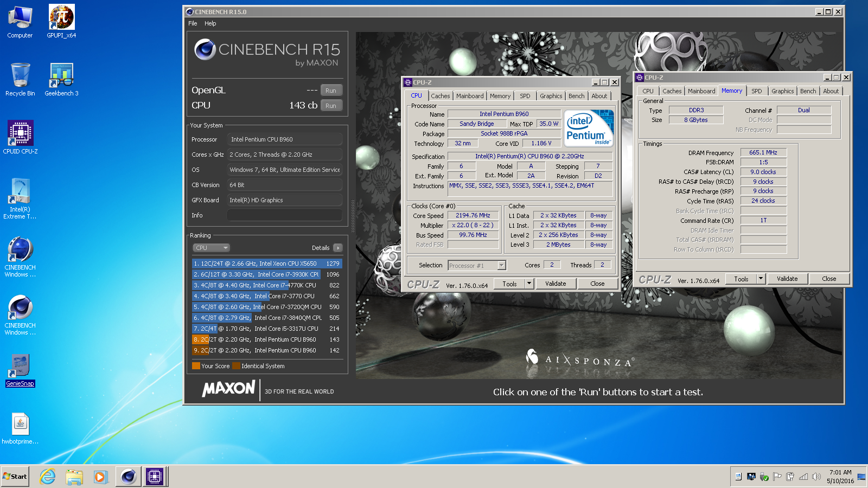Screen dimensions: 868x488
Task: Open Windows Media Player taskbar icon
Action: point(100,477)
